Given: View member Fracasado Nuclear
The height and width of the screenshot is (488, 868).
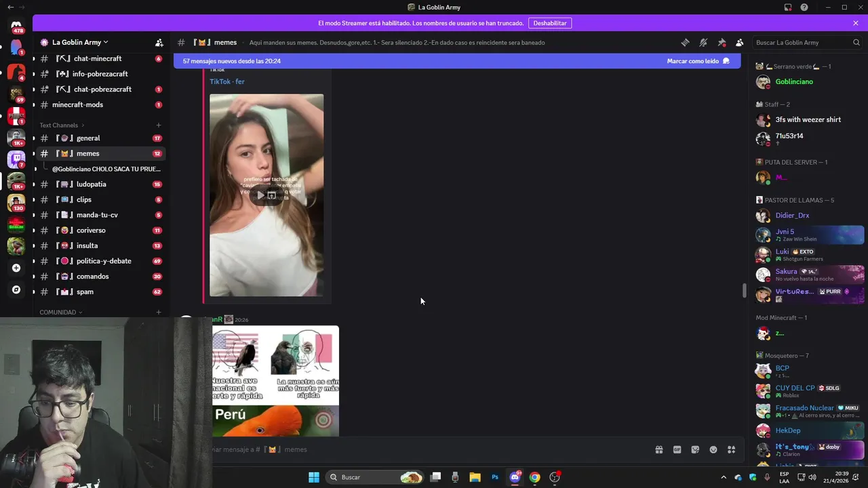Looking at the screenshot, I should tap(809, 411).
